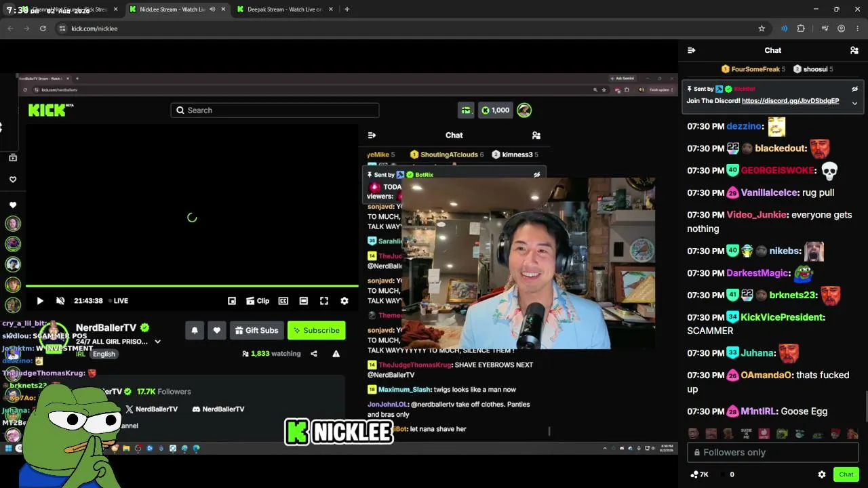Click the streamed Kick Search field
The width and height of the screenshot is (868, 488).
[275, 110]
